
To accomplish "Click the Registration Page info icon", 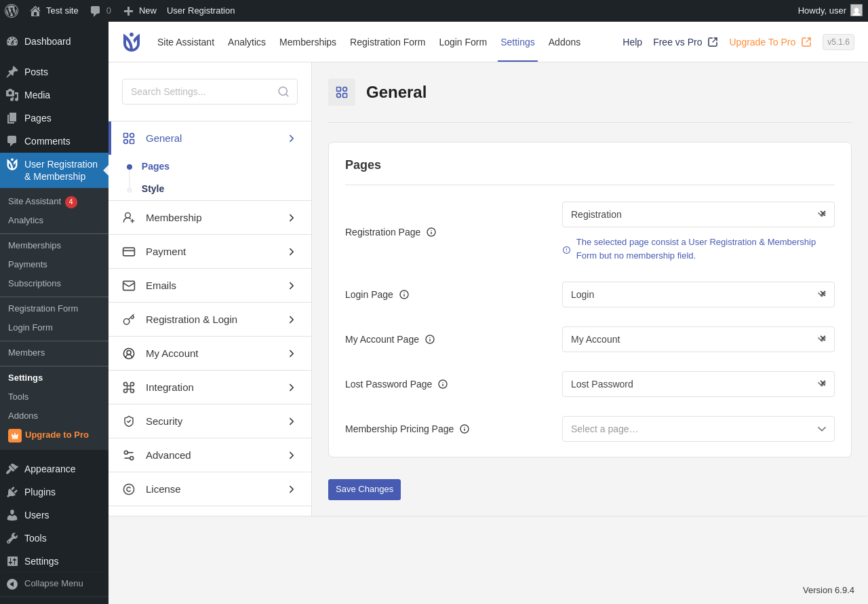I will click(x=431, y=232).
